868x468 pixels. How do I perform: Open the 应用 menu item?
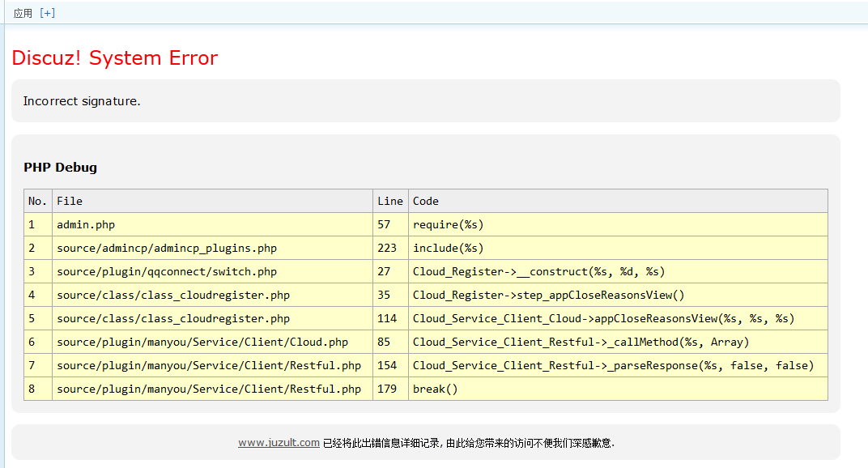coord(23,13)
